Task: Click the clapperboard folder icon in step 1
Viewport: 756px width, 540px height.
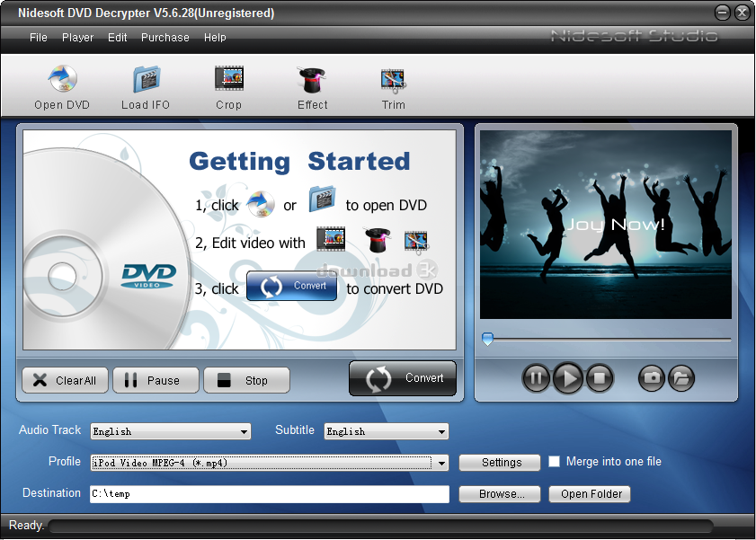Action: coord(322,199)
